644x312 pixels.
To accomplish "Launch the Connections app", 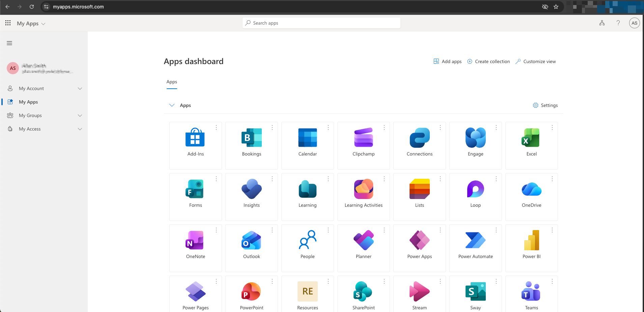I will [x=419, y=145].
